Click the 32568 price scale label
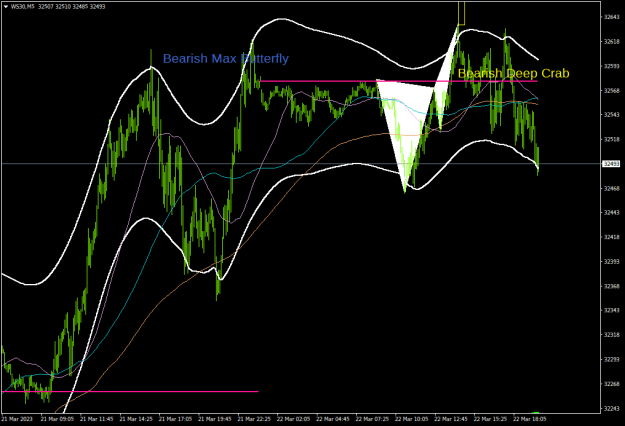Image resolution: width=625 pixels, height=426 pixels. [x=611, y=90]
